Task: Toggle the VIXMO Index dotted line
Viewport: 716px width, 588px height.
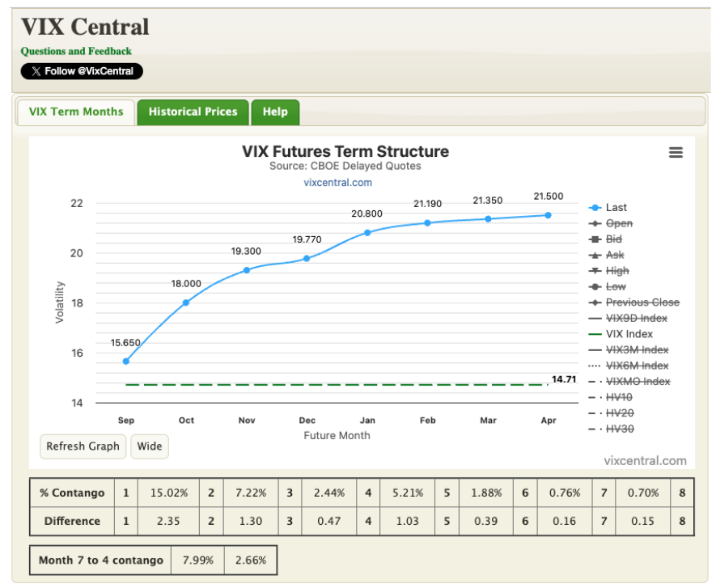Action: pyautogui.click(x=638, y=381)
